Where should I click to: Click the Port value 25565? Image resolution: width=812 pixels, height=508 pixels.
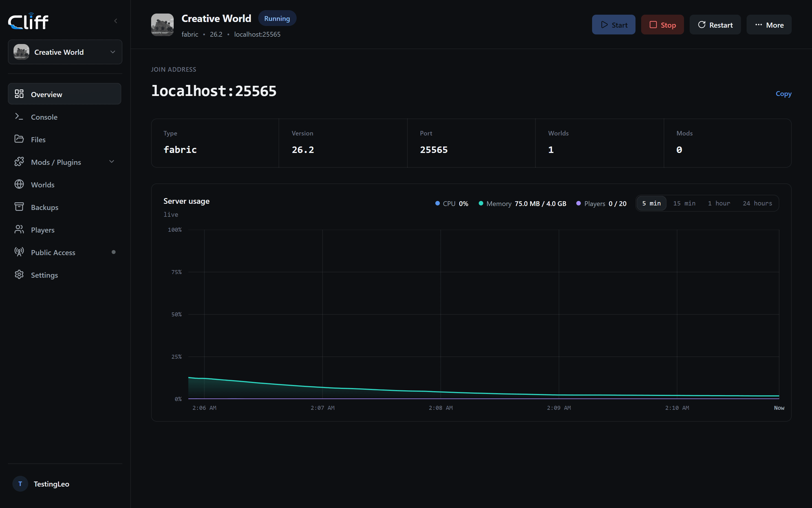point(434,150)
